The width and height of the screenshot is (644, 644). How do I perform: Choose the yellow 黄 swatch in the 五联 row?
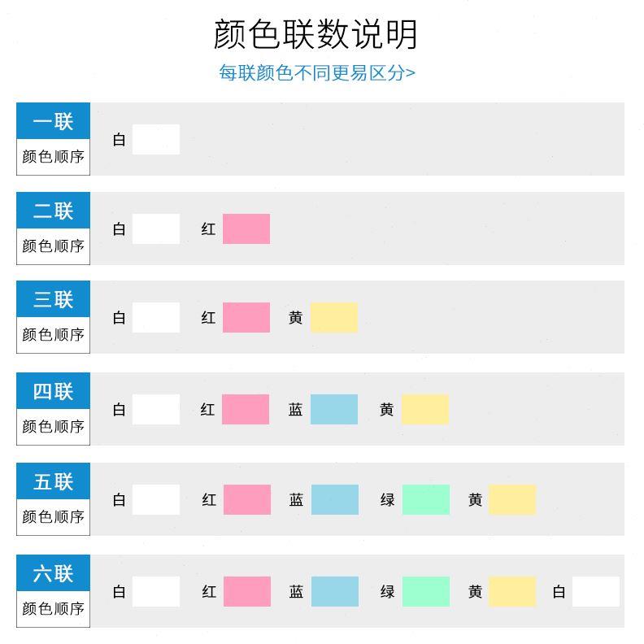(x=512, y=500)
